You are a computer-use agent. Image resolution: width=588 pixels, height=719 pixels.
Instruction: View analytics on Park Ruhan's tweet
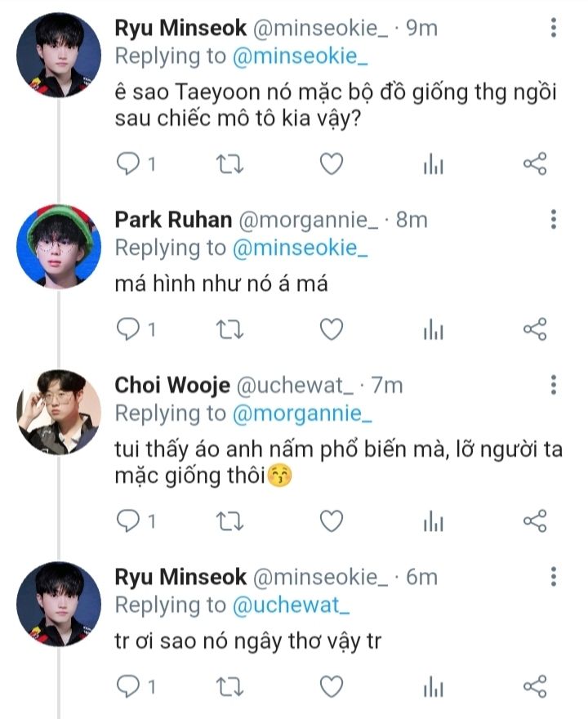point(433,329)
